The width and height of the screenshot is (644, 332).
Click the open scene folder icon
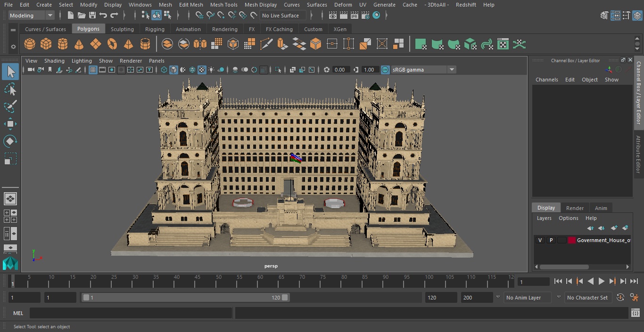[82, 16]
